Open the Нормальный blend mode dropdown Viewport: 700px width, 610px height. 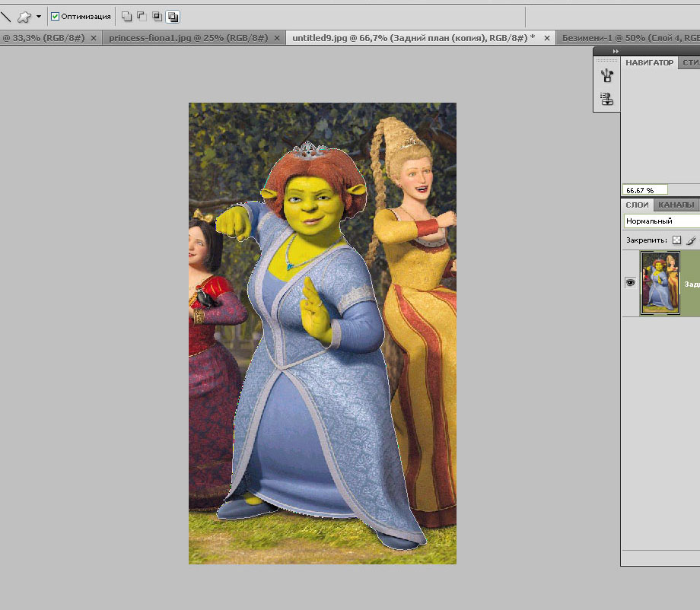click(x=662, y=221)
